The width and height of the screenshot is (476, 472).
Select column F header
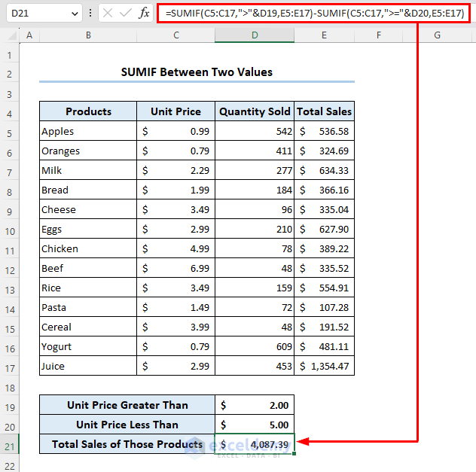[379, 35]
